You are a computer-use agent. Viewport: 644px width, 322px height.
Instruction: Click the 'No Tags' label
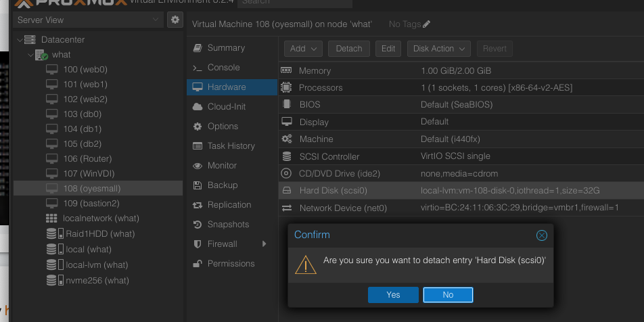(405, 24)
